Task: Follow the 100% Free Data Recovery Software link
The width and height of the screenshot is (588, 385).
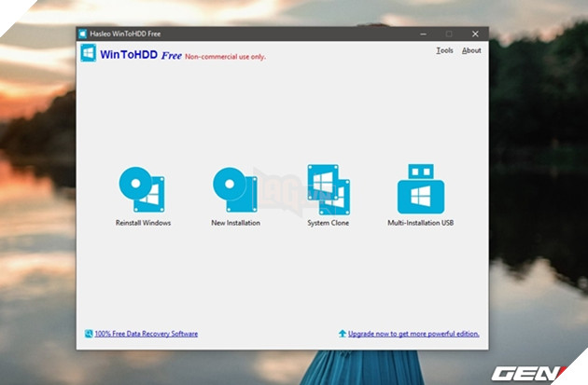Action: (146, 333)
